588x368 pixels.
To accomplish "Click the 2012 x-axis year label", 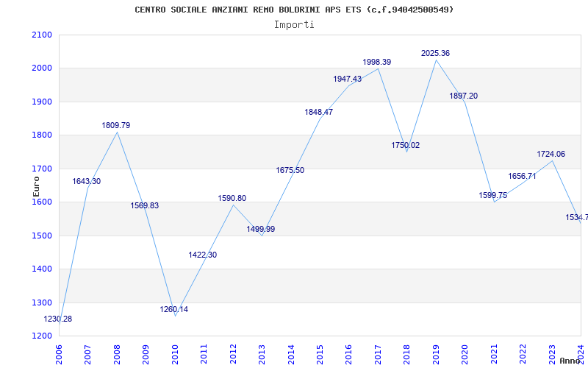I will [233, 354].
